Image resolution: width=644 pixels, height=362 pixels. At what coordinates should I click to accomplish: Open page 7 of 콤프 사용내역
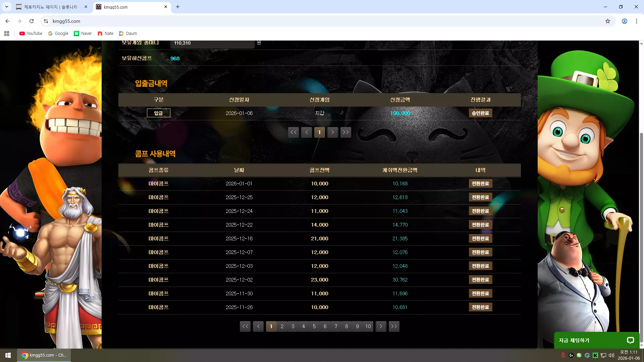336,326
